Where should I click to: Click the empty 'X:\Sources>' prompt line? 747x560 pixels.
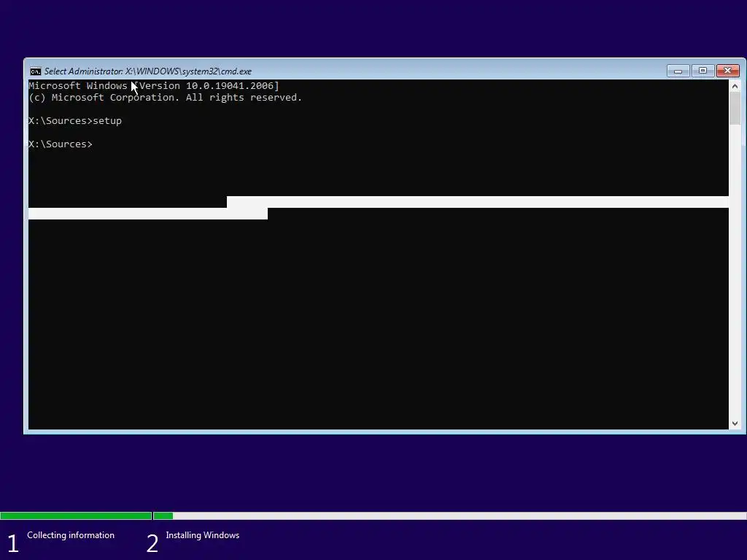(x=61, y=144)
